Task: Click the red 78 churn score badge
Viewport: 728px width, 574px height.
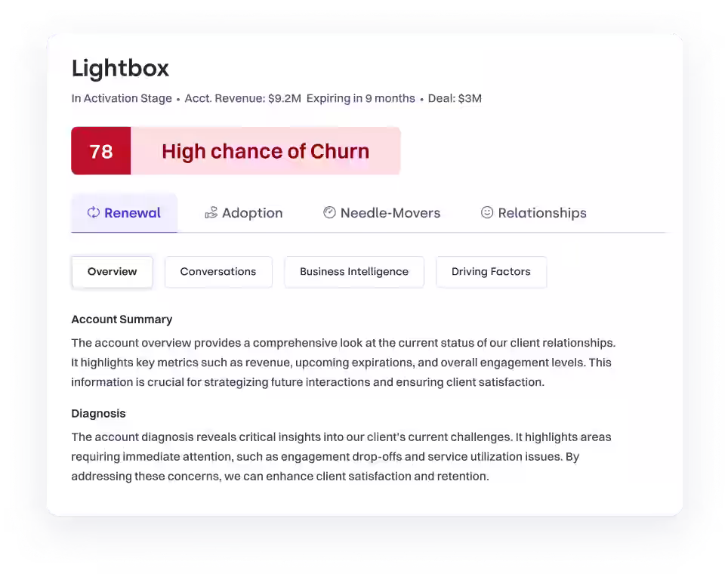Action: [x=101, y=151]
